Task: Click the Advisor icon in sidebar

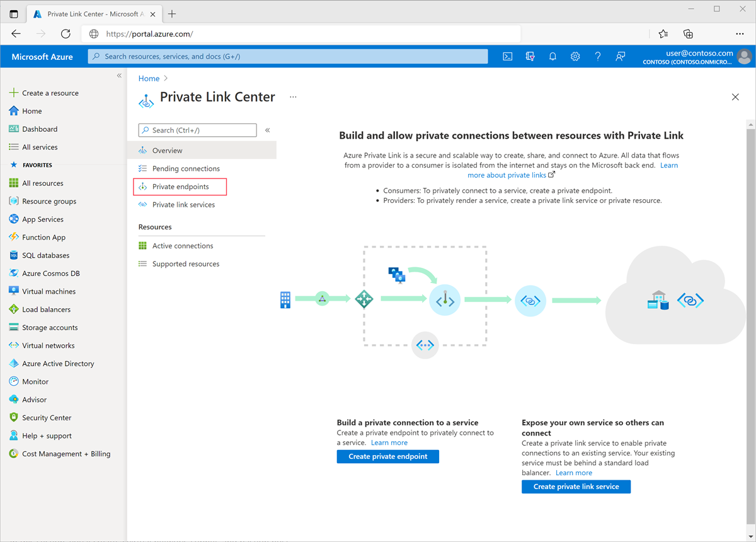Action: pos(14,400)
